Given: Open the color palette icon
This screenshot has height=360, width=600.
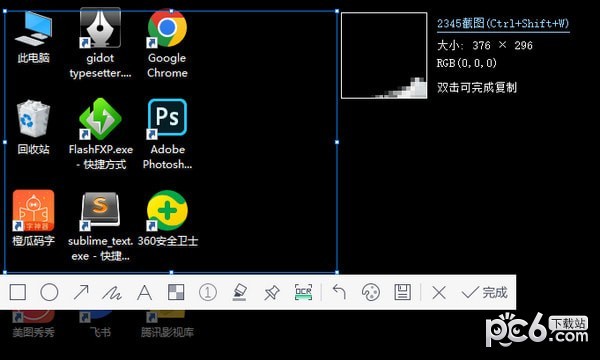Looking at the screenshot, I should [371, 293].
